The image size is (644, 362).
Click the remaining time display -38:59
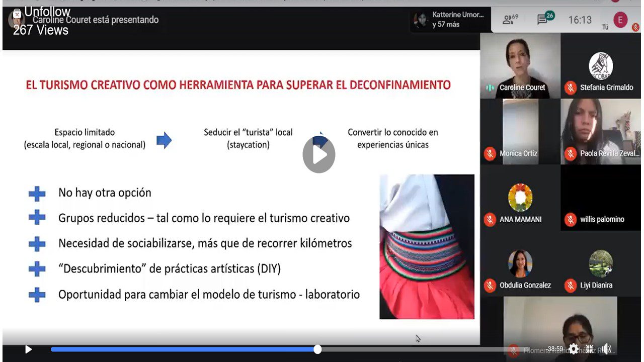point(554,349)
